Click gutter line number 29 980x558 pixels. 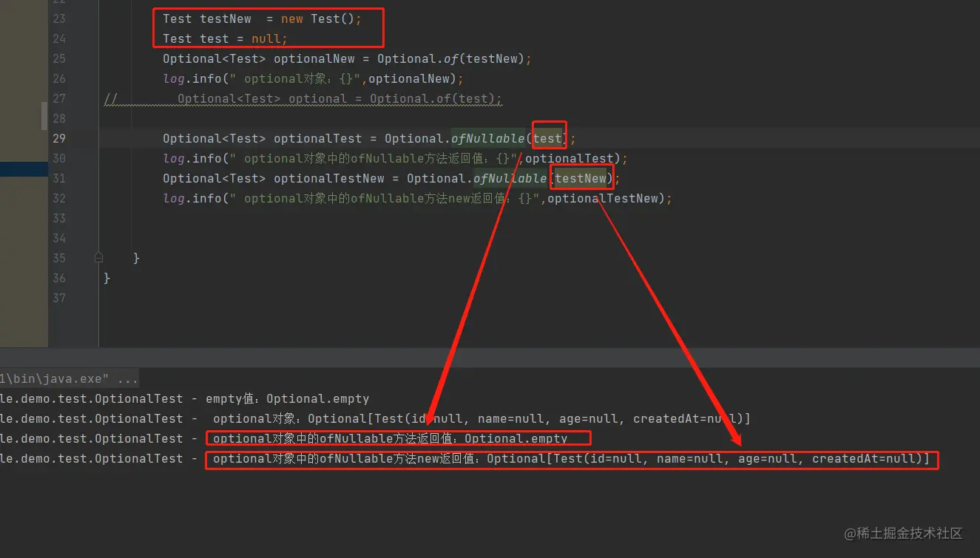click(x=59, y=138)
